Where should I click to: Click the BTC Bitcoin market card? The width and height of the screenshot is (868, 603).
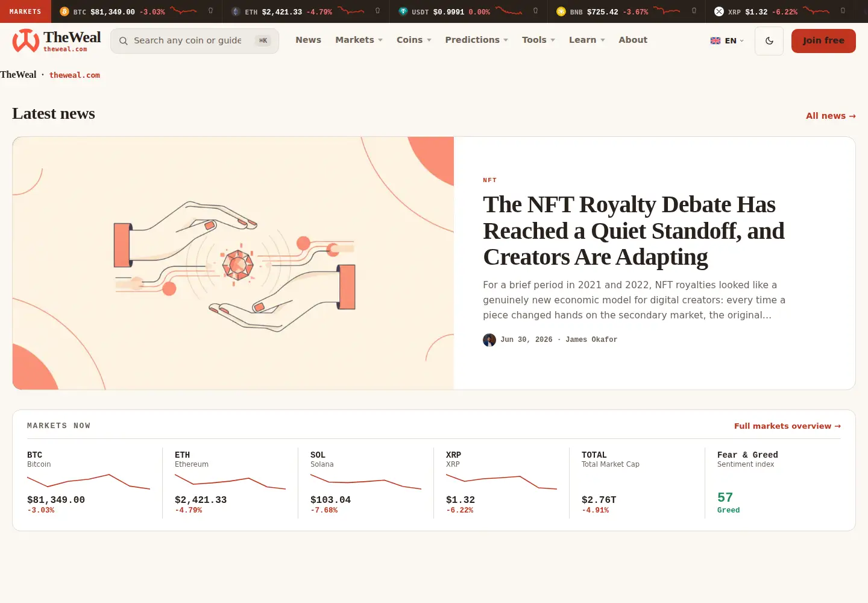(x=88, y=482)
